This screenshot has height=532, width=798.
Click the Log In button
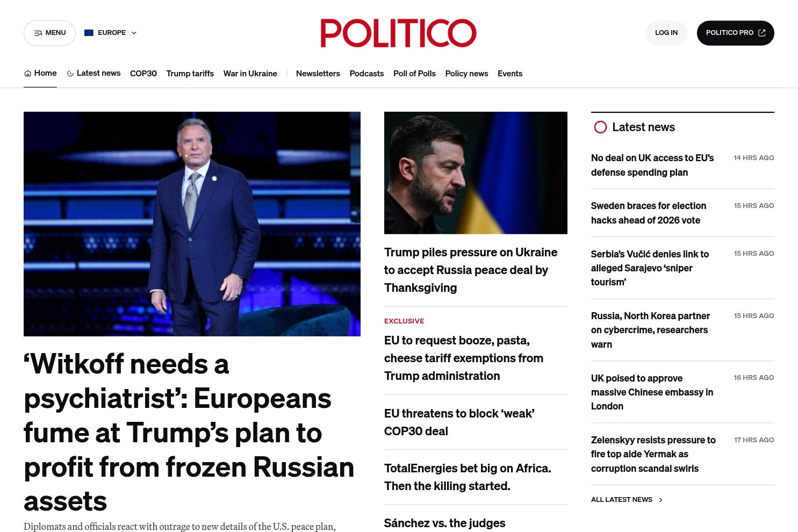666,33
